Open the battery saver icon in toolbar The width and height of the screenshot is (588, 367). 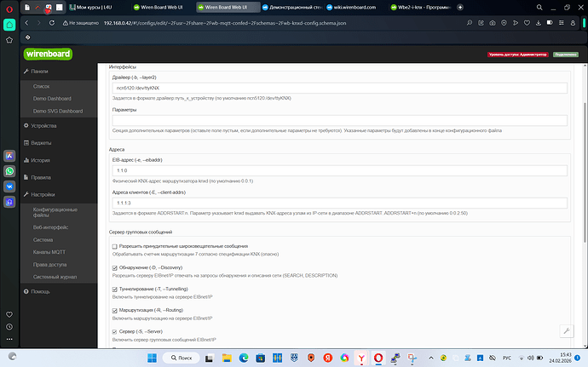tap(550, 23)
